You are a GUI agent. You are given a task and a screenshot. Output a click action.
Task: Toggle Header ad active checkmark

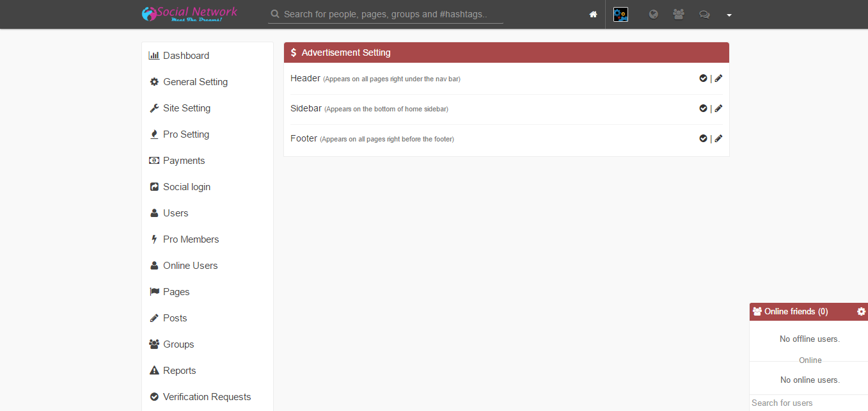(x=703, y=78)
